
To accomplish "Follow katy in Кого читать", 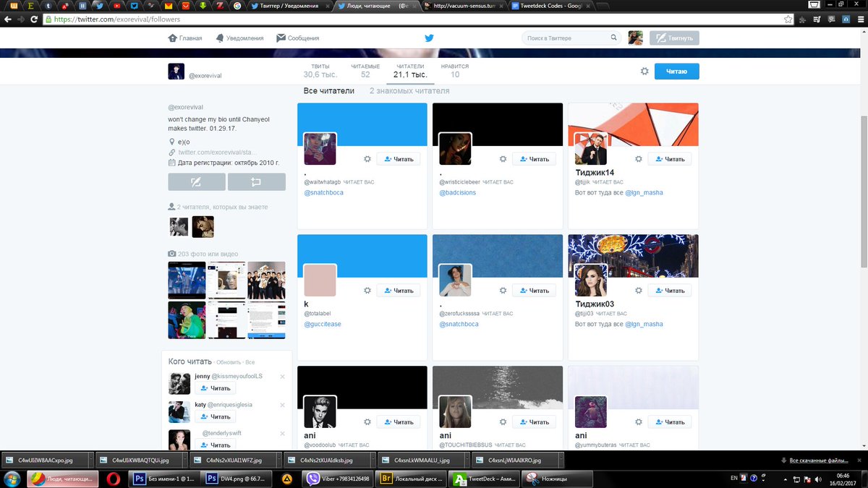I will tap(216, 416).
